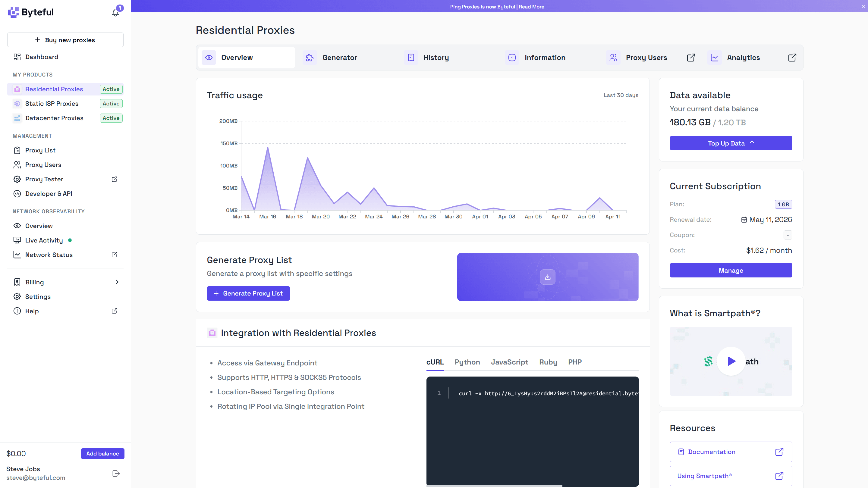This screenshot has width=868, height=488.
Task: Click the Active badge beside Datacenter Proxies
Action: tap(111, 118)
